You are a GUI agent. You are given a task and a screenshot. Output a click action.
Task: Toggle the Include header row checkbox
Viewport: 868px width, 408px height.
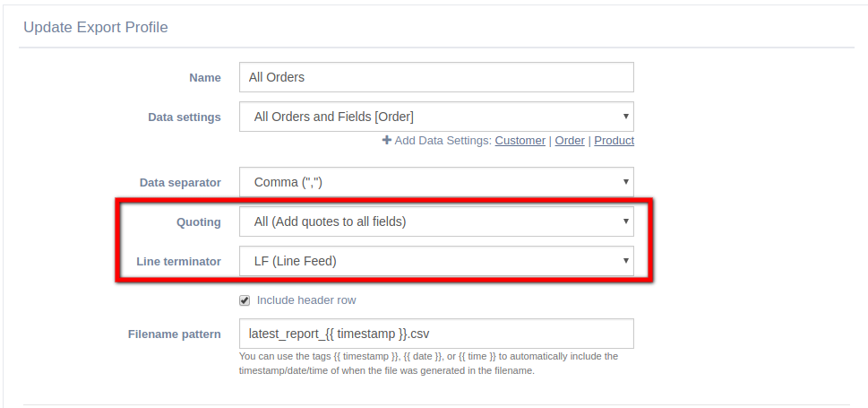[x=245, y=300]
